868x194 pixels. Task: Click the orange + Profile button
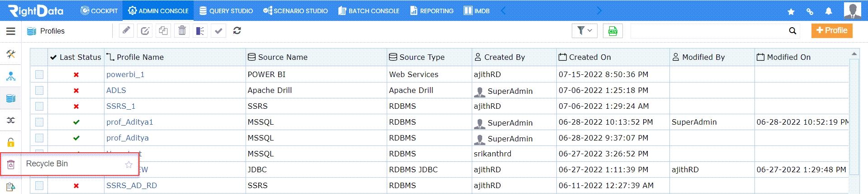point(832,30)
